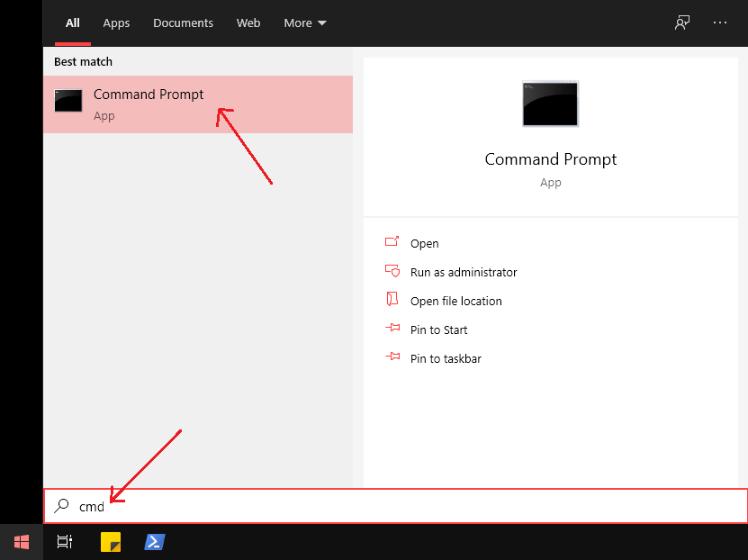Switch to the Documents search tab
This screenshot has width=748, height=560.
[184, 23]
